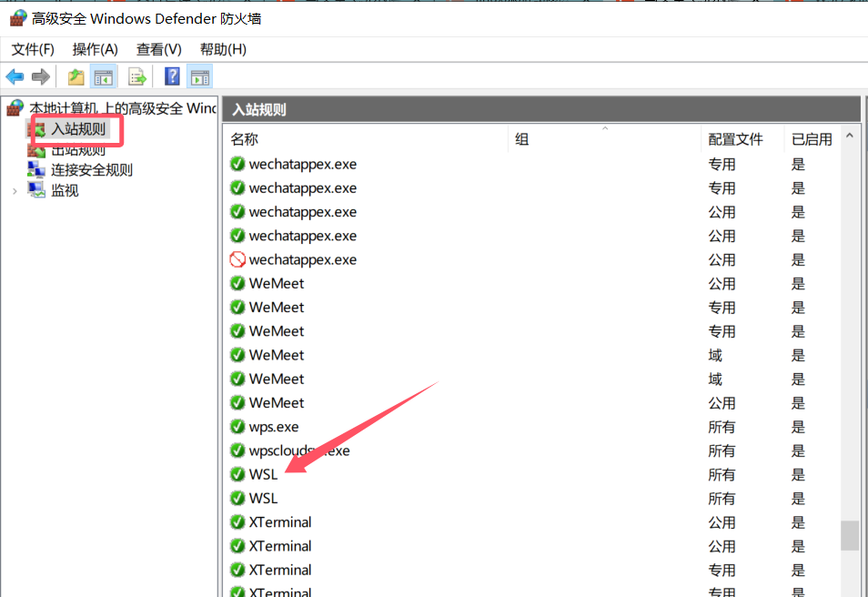The height and width of the screenshot is (597, 868).
Task: Click 所有 profile cell of wps.exe row
Action: point(722,427)
